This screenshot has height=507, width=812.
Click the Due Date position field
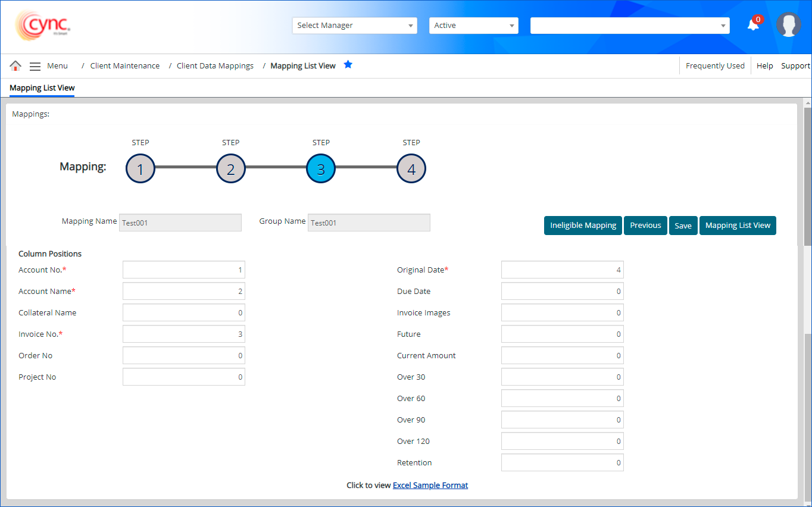coord(562,292)
